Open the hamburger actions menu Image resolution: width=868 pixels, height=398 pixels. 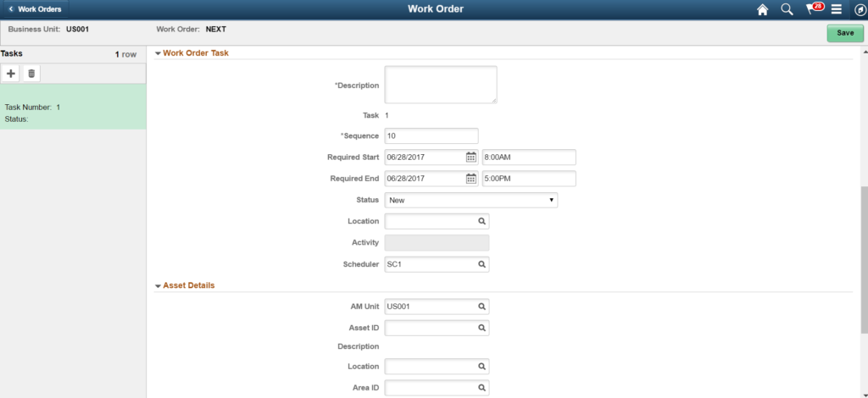[837, 9]
